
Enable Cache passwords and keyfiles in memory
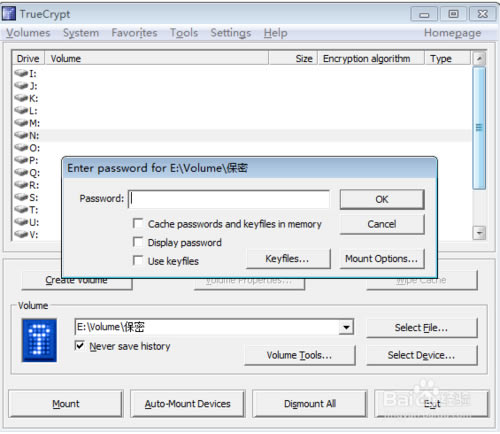[x=138, y=223]
